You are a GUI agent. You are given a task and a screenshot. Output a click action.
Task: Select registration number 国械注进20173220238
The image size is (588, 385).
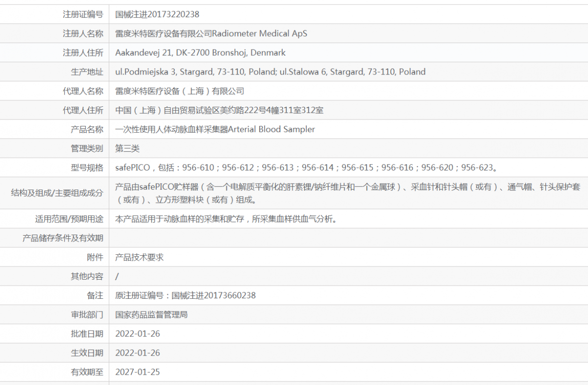click(157, 14)
